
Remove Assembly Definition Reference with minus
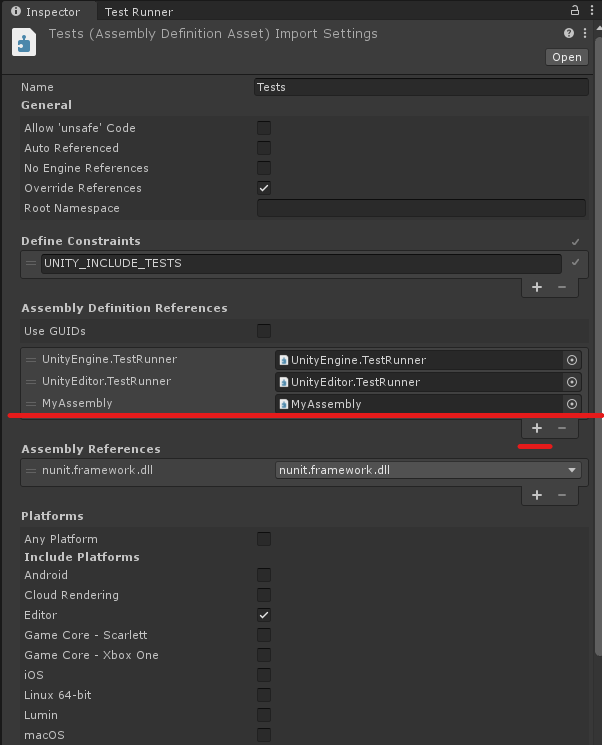(561, 428)
